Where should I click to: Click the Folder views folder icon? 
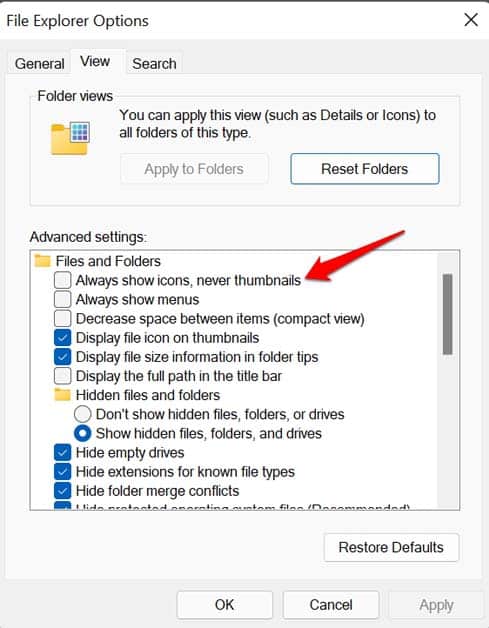click(70, 138)
